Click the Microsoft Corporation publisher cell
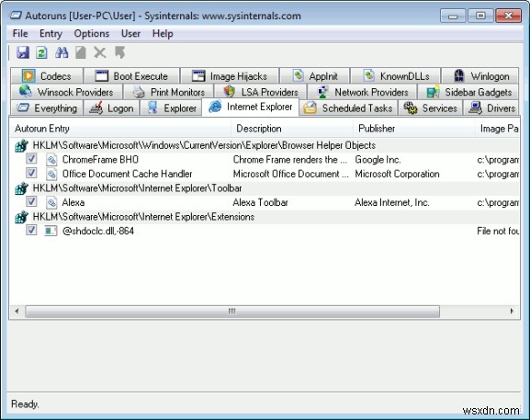Screen dimensions: 530x420 pyautogui.click(x=397, y=174)
